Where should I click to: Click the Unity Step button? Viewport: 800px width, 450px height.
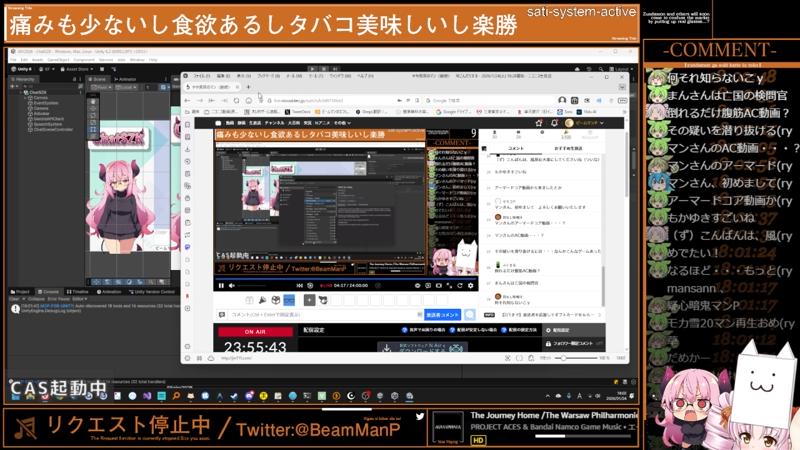click(x=335, y=68)
